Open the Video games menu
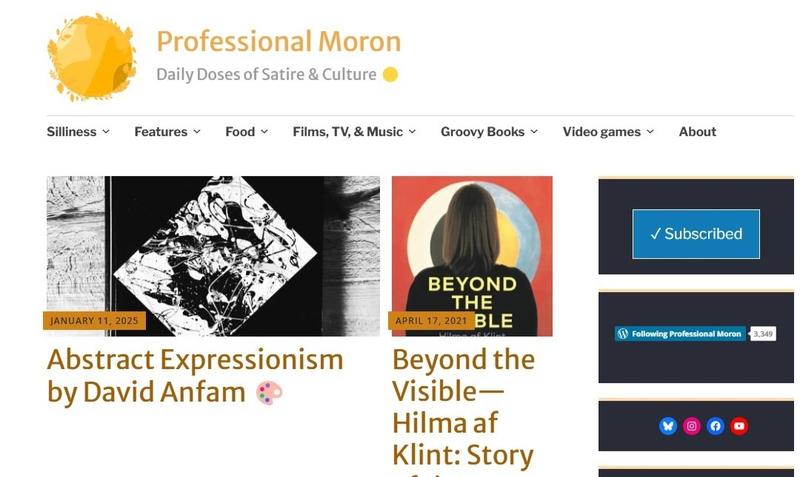The height and width of the screenshot is (477, 800). (608, 132)
